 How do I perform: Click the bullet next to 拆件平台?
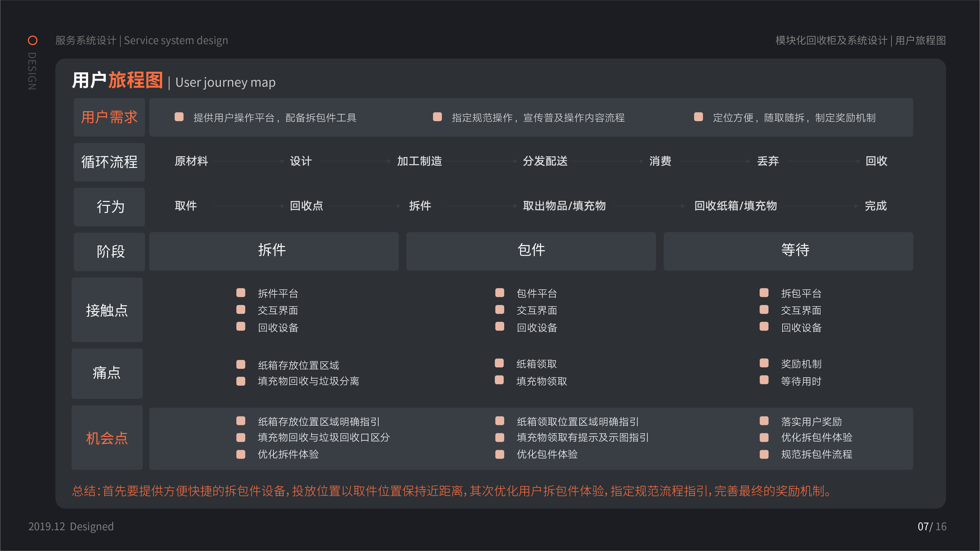click(x=240, y=293)
